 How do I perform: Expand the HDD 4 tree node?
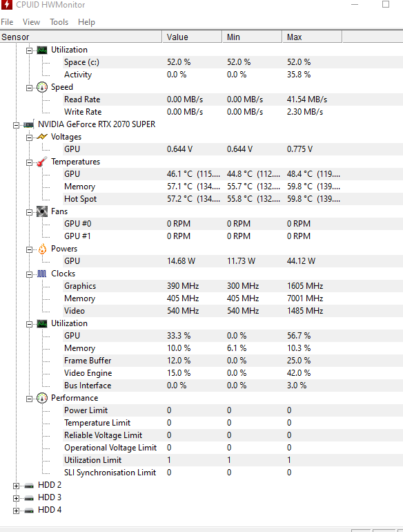[16, 511]
